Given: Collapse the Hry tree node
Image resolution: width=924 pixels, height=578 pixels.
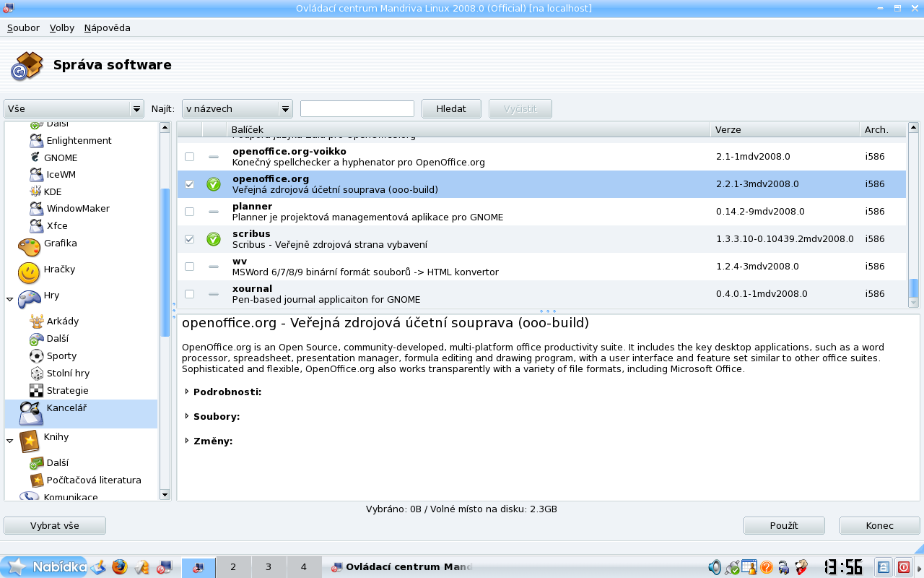Looking at the screenshot, I should (x=10, y=298).
